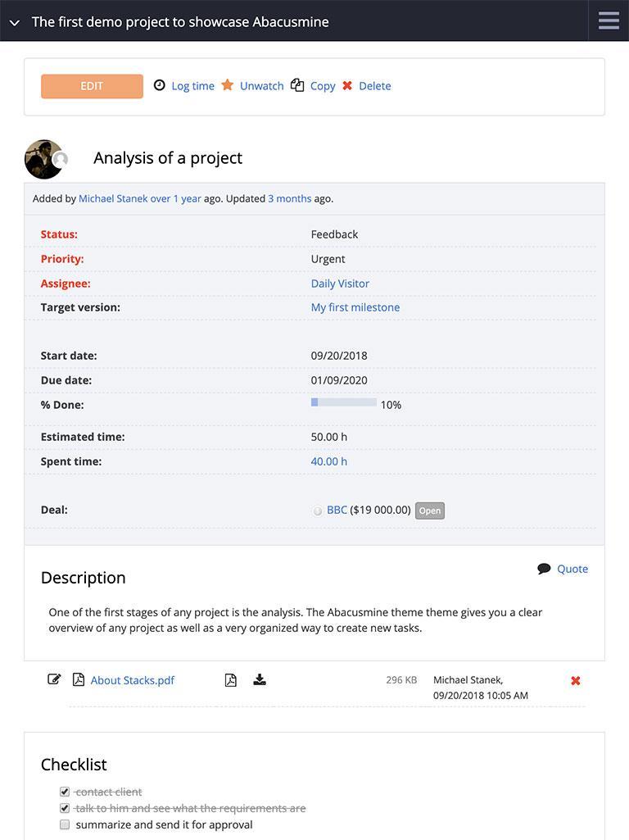Select the Delete link
This screenshot has height=840, width=629.
tap(375, 86)
